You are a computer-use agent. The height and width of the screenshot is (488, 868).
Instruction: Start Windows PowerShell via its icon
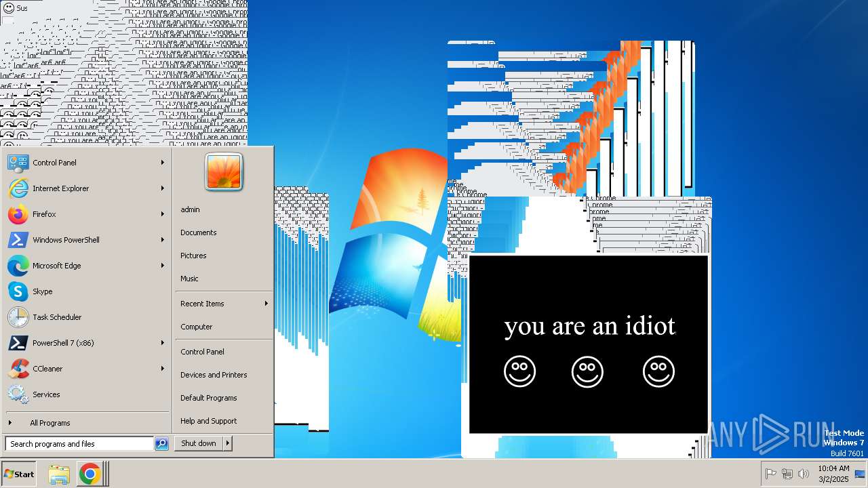[x=18, y=240]
